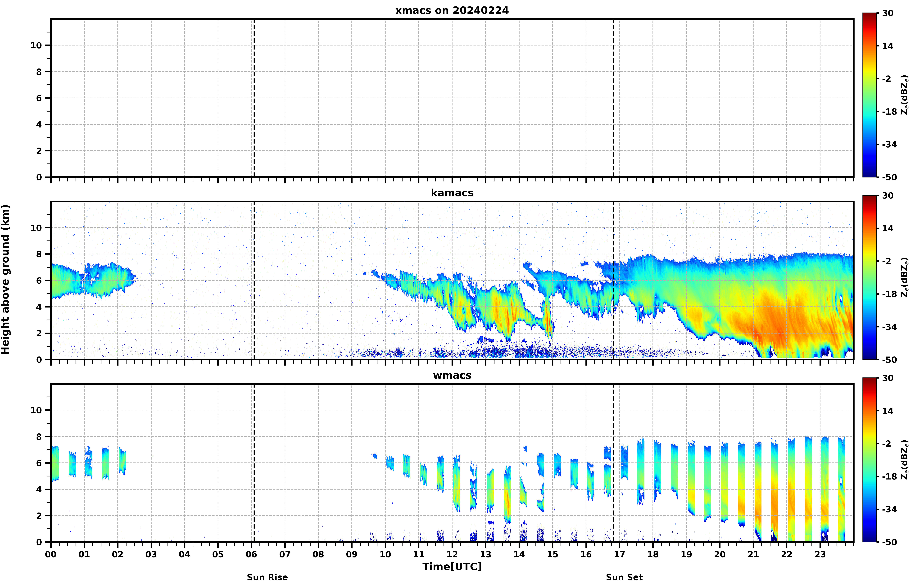This screenshot has height=588, width=915.
Task: Click the 'Sun Set' label
Action: coord(624,577)
